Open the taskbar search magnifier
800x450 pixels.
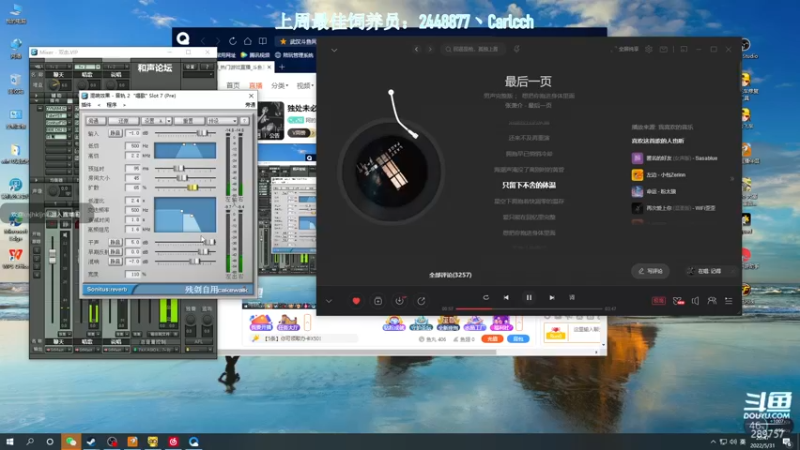pyautogui.click(x=30, y=442)
